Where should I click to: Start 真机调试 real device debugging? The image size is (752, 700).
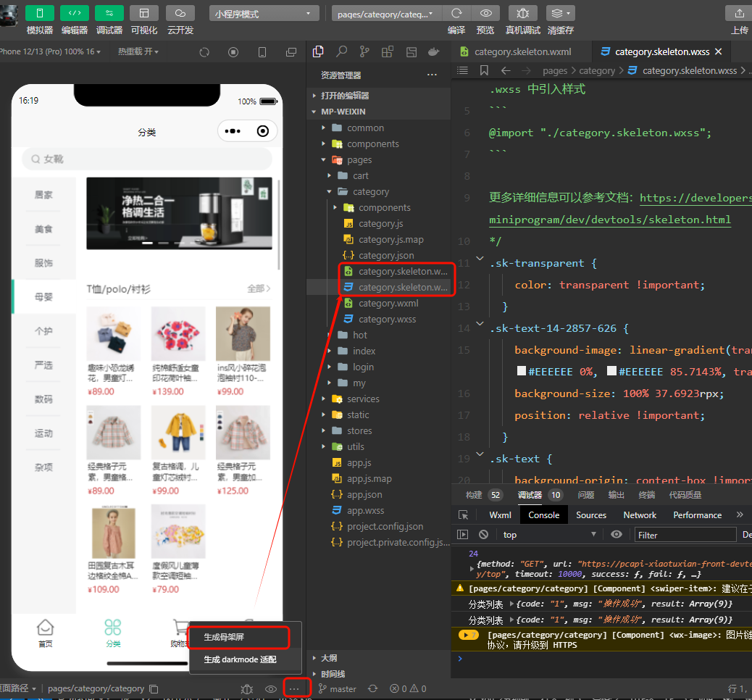[523, 13]
